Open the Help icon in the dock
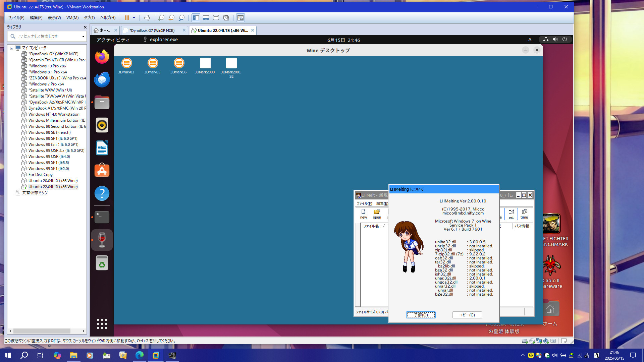Screen dimensions: 644x362 (x=102, y=193)
